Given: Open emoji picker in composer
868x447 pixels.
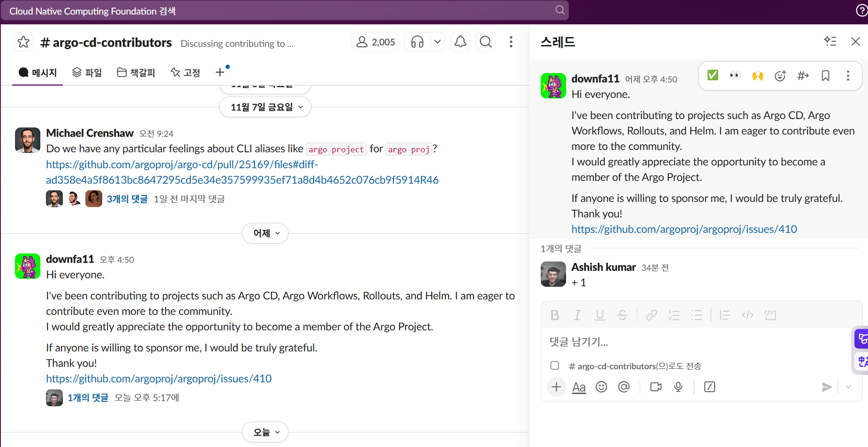Looking at the screenshot, I should click(601, 387).
